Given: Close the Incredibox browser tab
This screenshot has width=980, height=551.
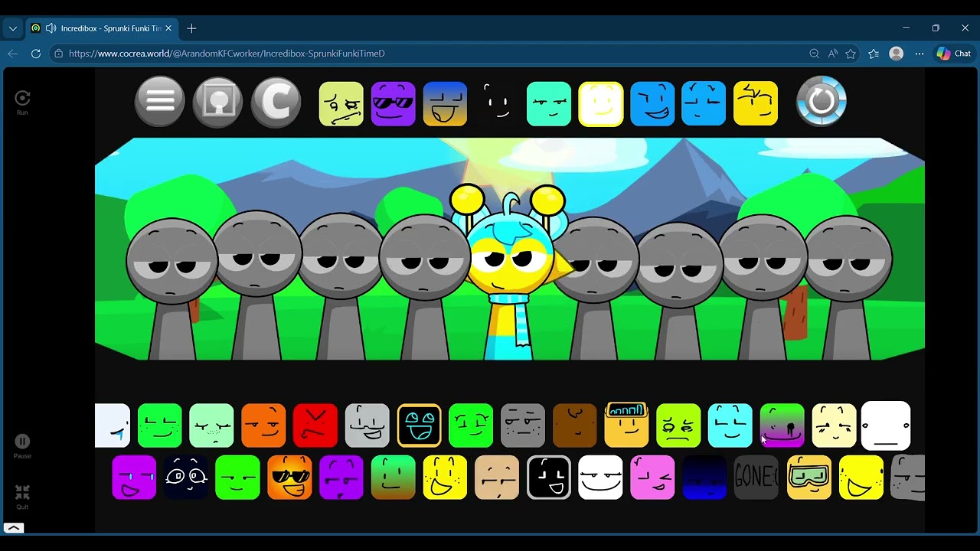Looking at the screenshot, I should coord(168,28).
